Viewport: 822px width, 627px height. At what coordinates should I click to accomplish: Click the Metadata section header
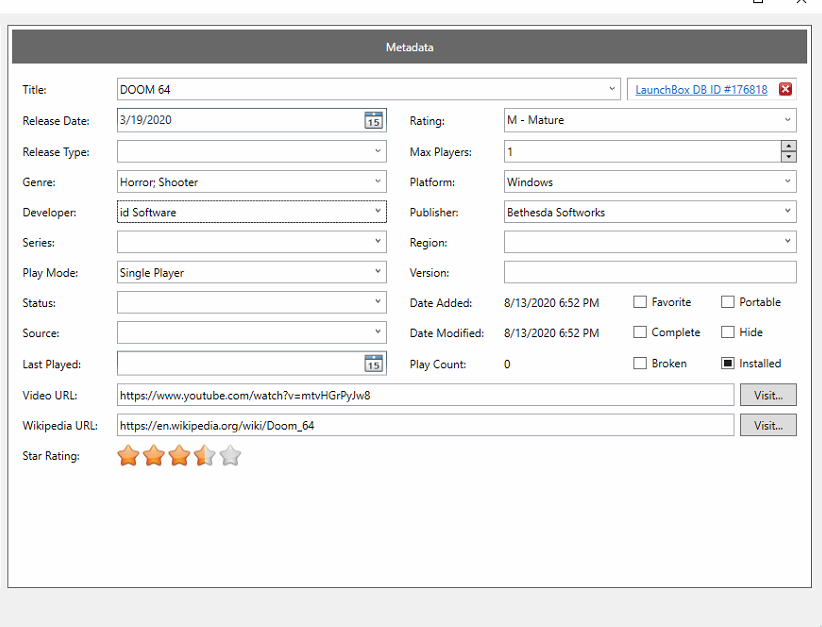409,47
